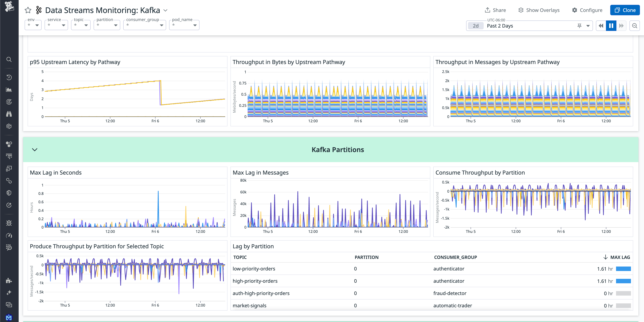The height and width of the screenshot is (322, 644).
Task: Select the Error Tracking bug icon
Action: [9, 223]
